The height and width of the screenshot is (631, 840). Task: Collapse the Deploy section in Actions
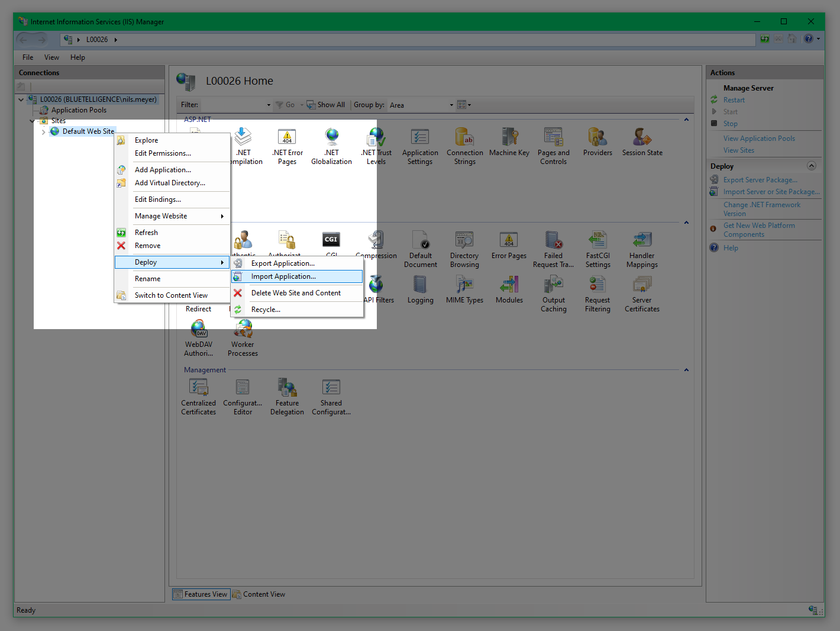tap(812, 166)
